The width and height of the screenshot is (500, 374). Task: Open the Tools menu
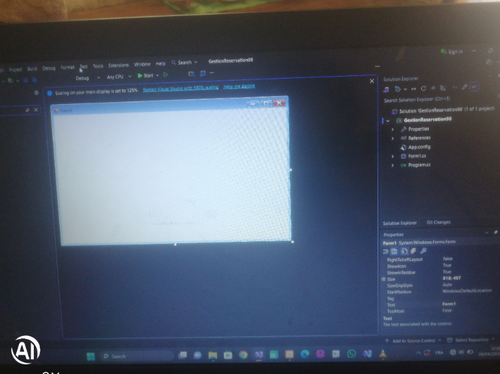click(98, 66)
